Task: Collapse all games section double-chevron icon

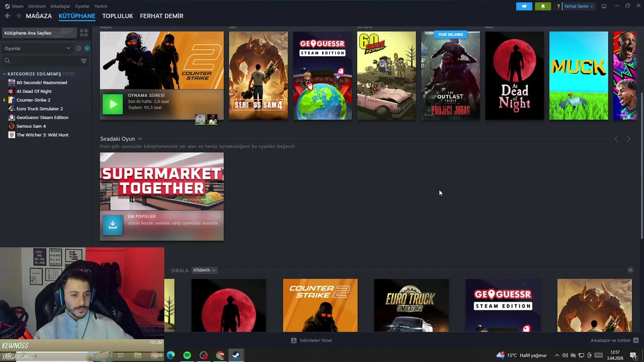Action: pyautogui.click(x=630, y=270)
